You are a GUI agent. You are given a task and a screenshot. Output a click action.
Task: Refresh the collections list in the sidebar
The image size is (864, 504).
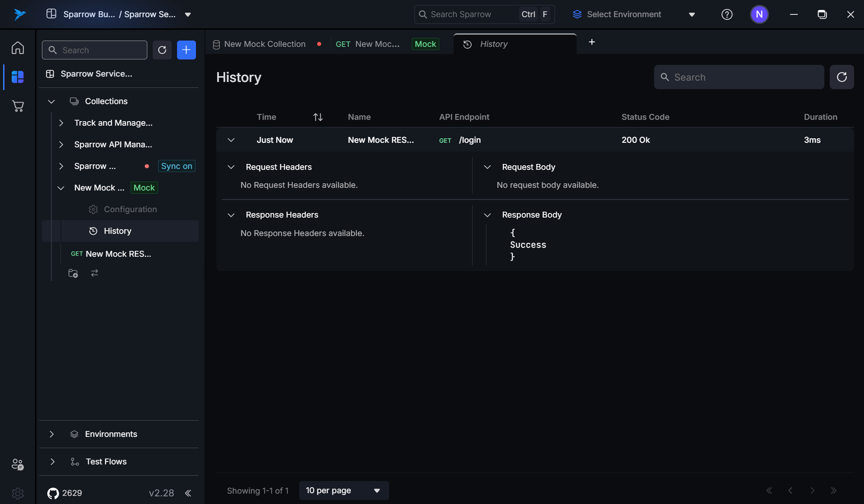(162, 50)
